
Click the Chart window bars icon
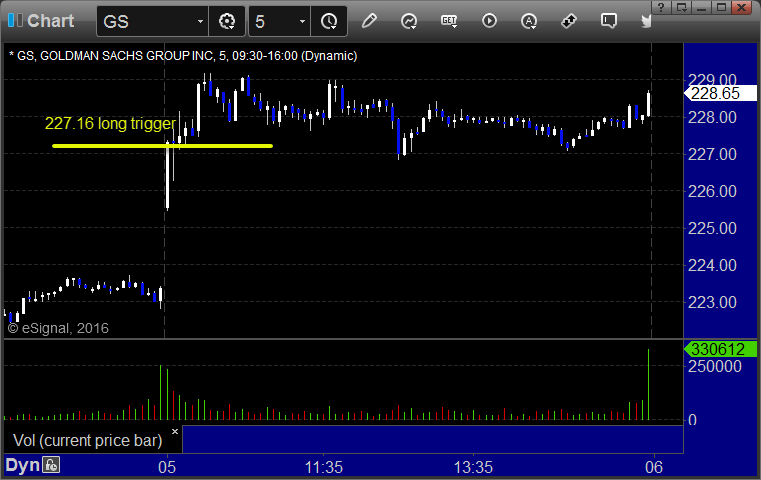point(15,20)
